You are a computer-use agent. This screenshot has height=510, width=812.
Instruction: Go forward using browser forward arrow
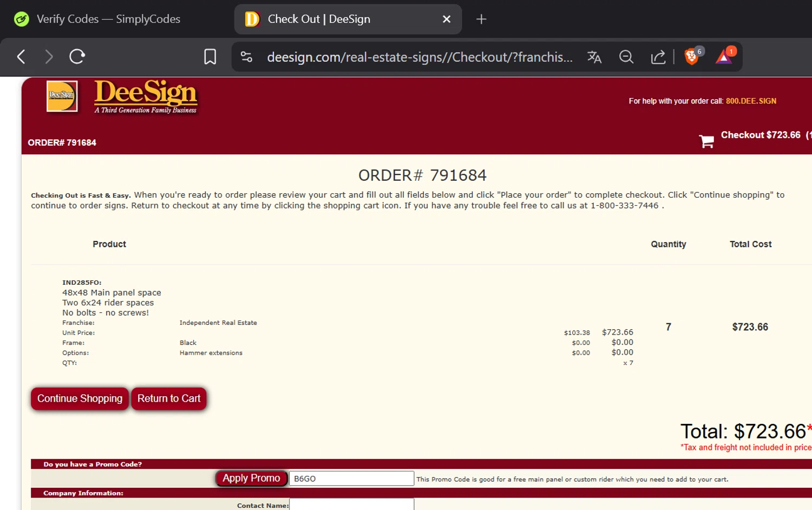[x=49, y=57]
